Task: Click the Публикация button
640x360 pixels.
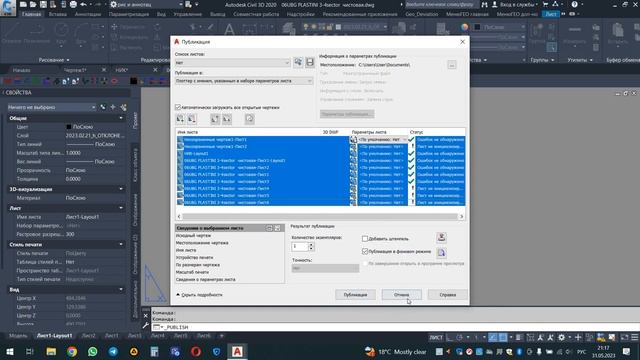Action: tap(355, 295)
